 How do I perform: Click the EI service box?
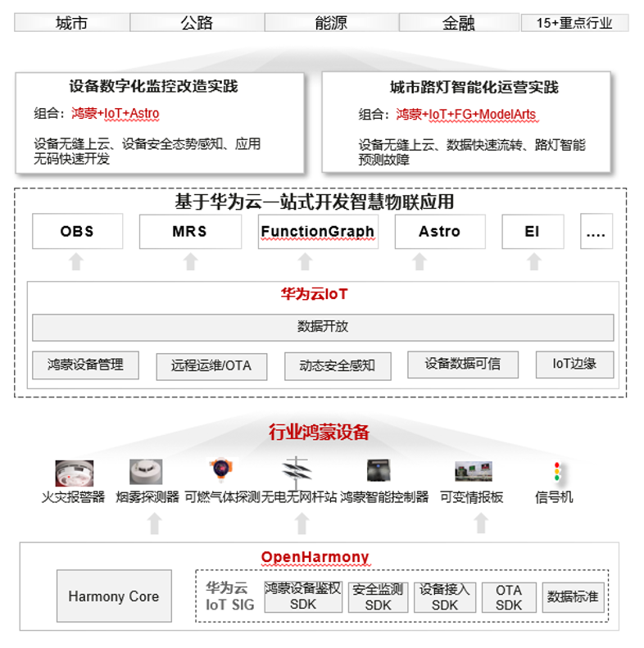533,231
